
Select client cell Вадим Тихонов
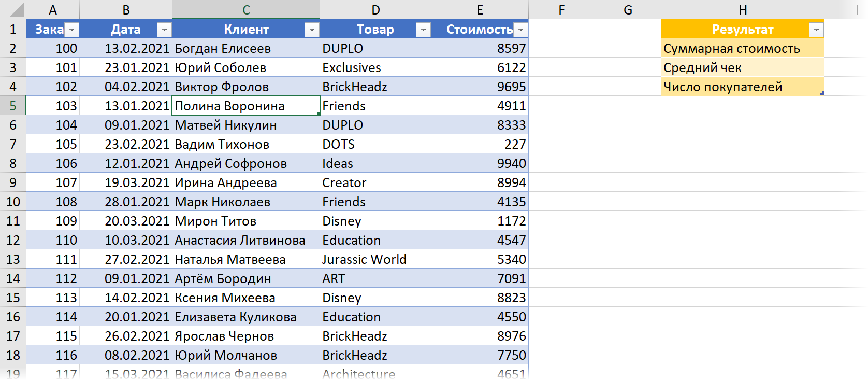(246, 144)
